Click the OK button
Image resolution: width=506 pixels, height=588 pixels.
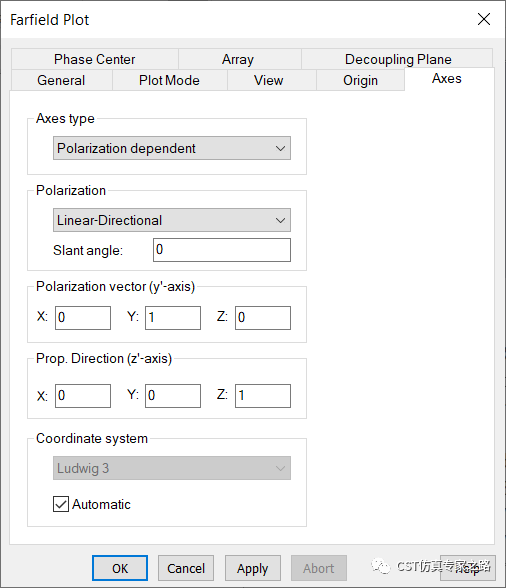click(120, 568)
